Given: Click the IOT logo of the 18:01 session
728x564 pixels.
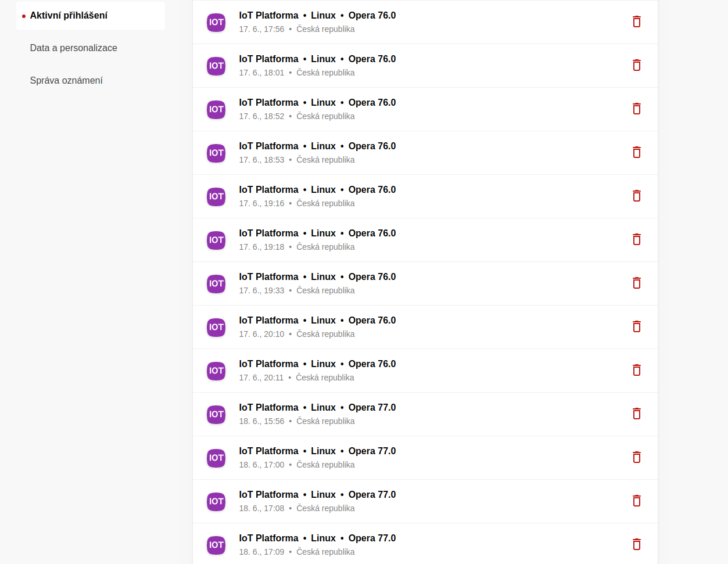Looking at the screenshot, I should (216, 66).
